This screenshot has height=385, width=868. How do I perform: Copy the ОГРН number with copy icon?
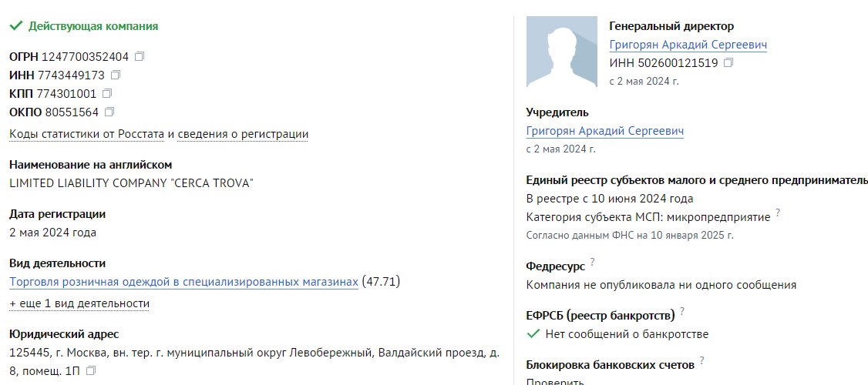click(x=140, y=56)
